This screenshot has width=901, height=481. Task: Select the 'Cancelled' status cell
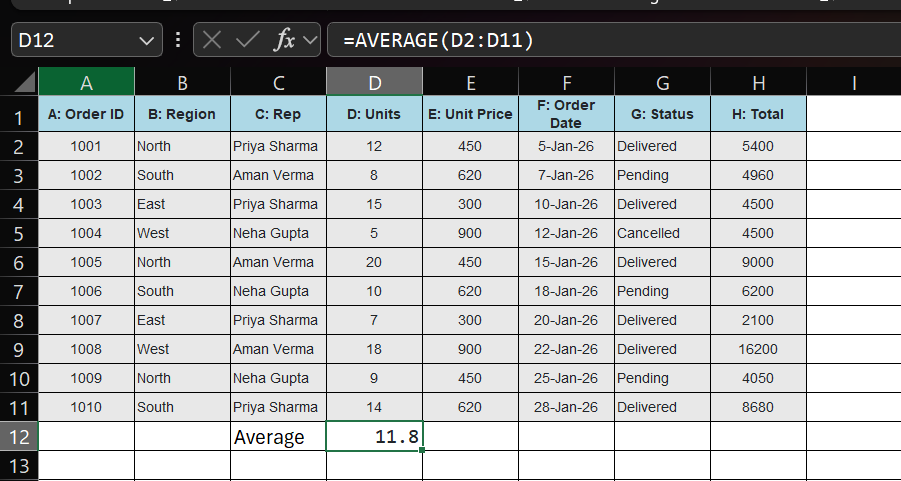tap(663, 233)
